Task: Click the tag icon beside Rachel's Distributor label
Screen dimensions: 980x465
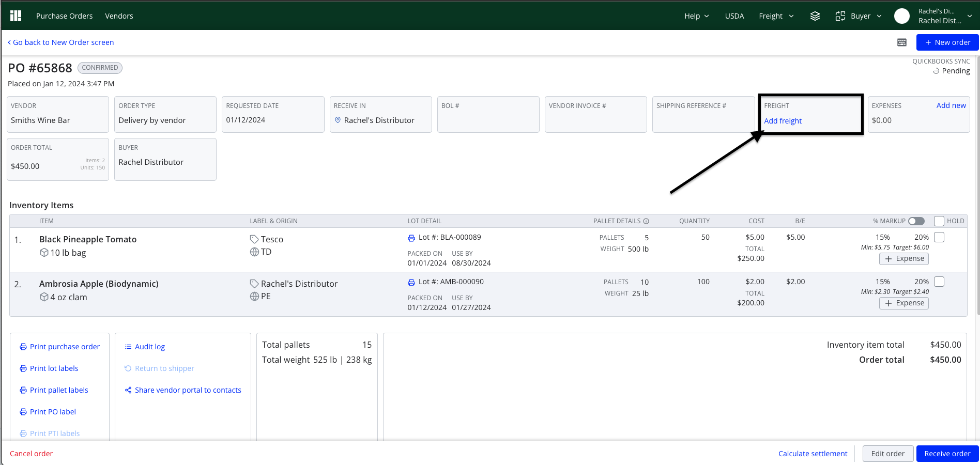Action: (254, 284)
